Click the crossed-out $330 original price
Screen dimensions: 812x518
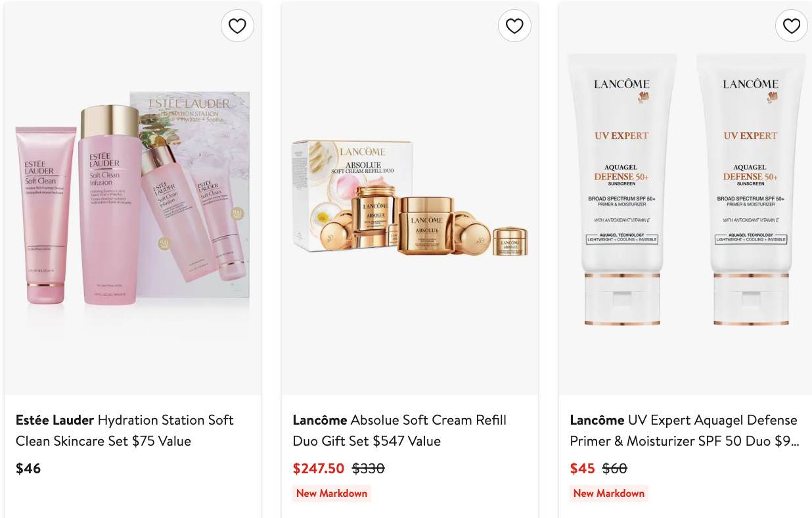pos(369,469)
